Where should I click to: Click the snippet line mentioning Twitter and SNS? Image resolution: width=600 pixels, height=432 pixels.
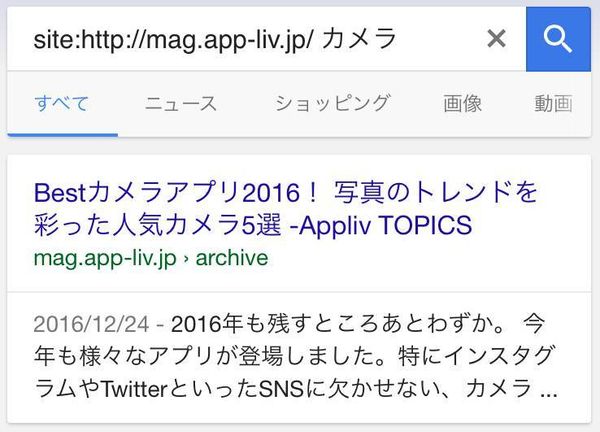[x=295, y=389]
